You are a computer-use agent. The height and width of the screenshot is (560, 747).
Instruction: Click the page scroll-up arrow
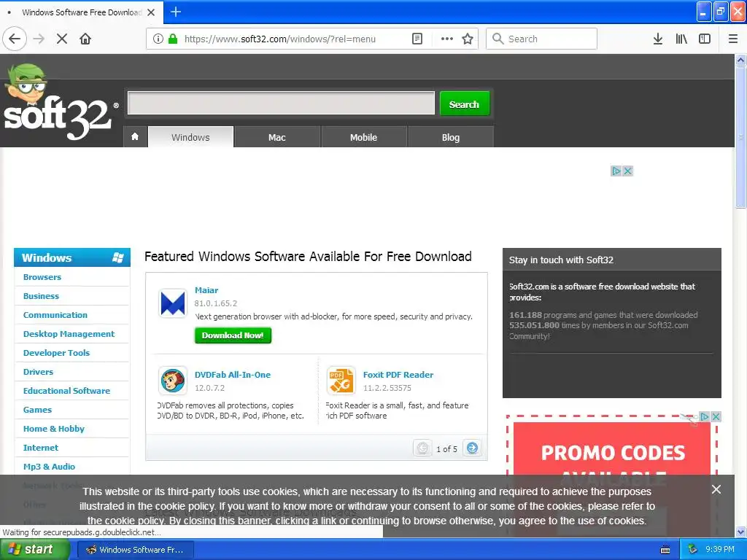click(x=741, y=60)
